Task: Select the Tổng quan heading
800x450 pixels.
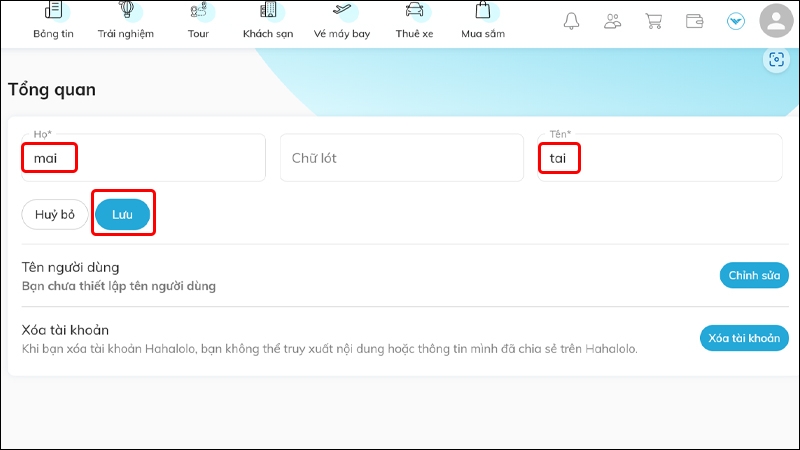Action: click(x=52, y=90)
